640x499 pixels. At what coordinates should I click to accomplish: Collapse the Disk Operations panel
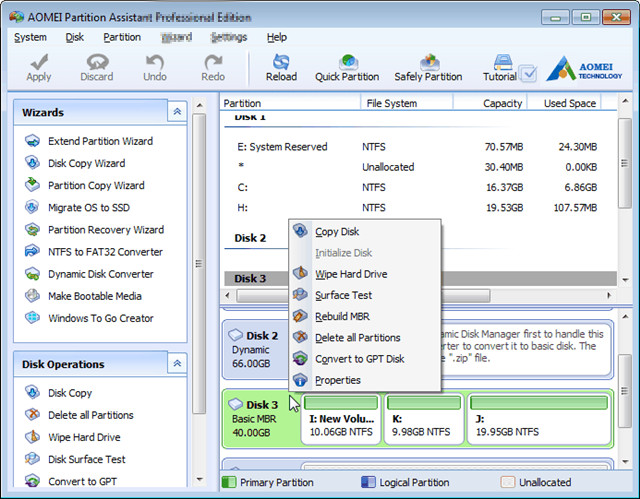(x=177, y=363)
